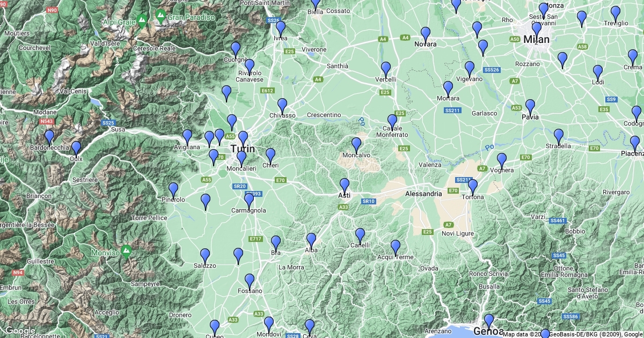Click the Alessandria city label

(424, 194)
